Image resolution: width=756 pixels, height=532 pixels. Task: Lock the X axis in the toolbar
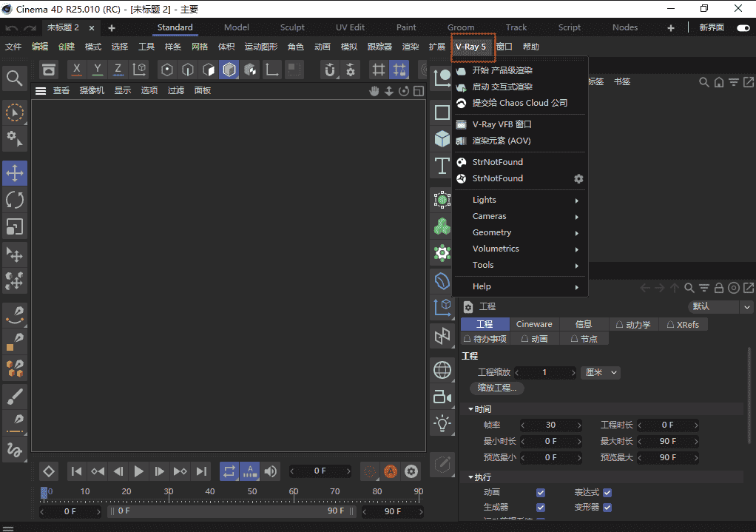(76, 69)
